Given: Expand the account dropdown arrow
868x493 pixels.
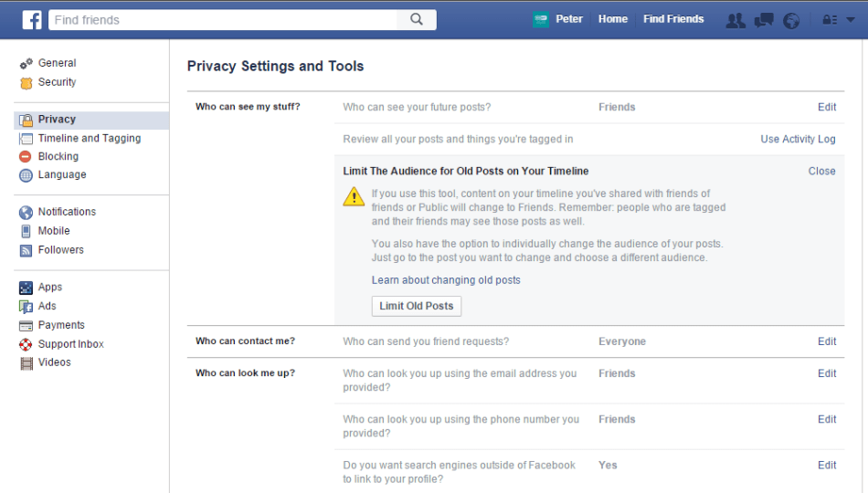Looking at the screenshot, I should click(851, 19).
